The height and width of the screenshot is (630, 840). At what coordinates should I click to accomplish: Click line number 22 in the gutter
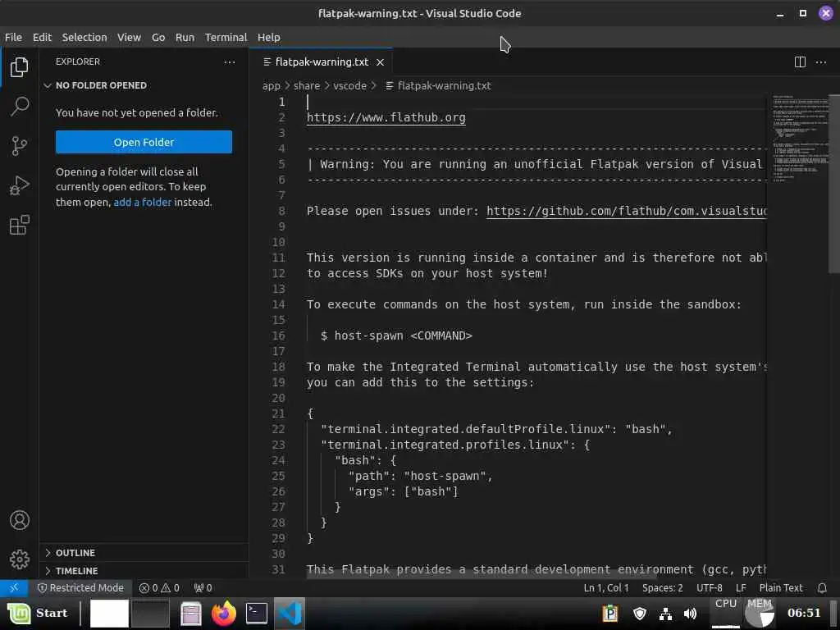click(279, 429)
